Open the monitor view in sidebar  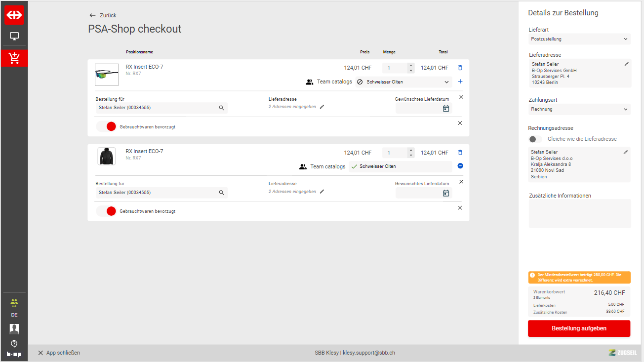[14, 36]
